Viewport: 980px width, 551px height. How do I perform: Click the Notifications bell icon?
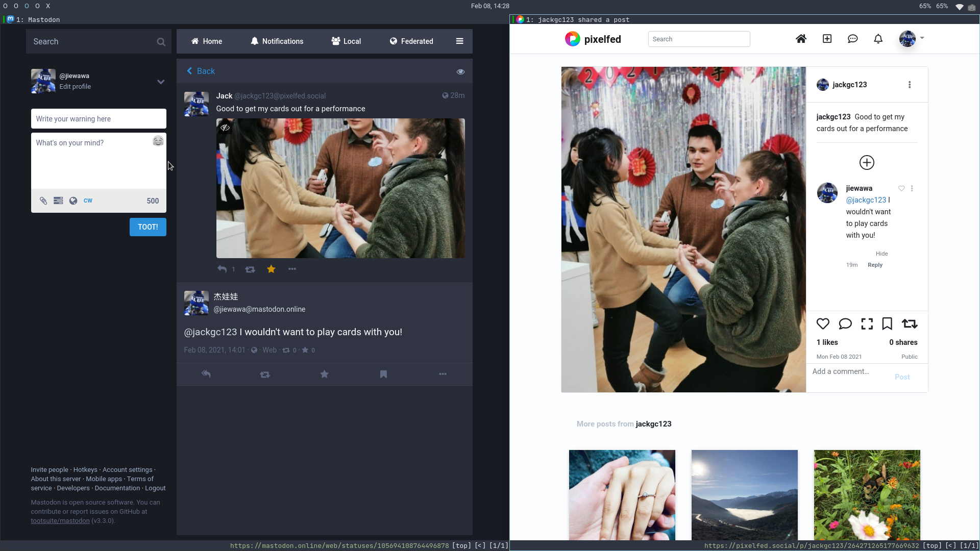254,41
